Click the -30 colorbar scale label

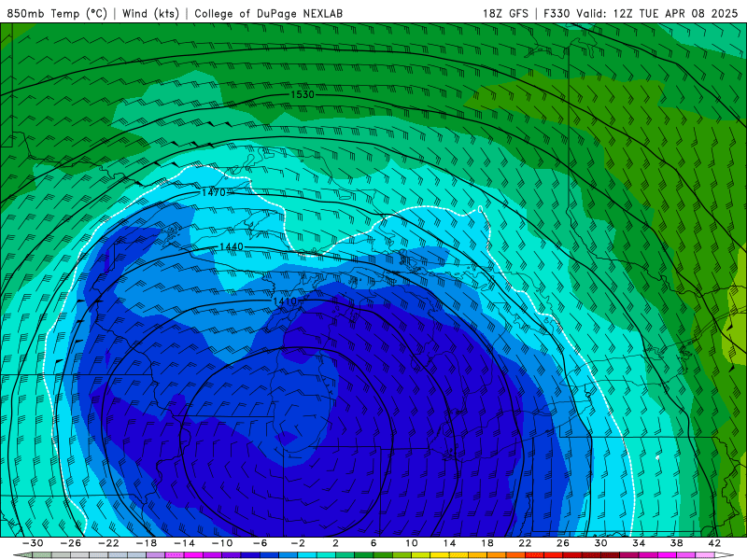(33, 543)
